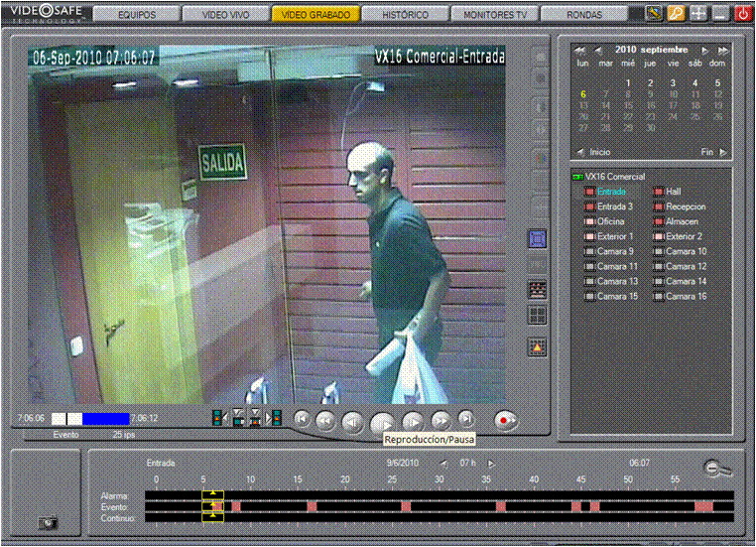
Task: Click the event list icon with red lines
Action: pos(537,290)
